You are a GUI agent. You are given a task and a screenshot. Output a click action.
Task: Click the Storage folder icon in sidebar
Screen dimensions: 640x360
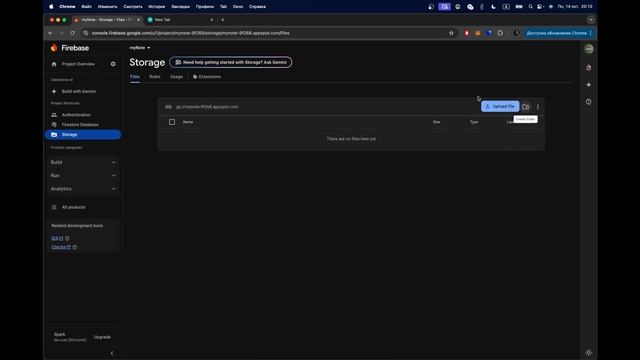tap(54, 134)
